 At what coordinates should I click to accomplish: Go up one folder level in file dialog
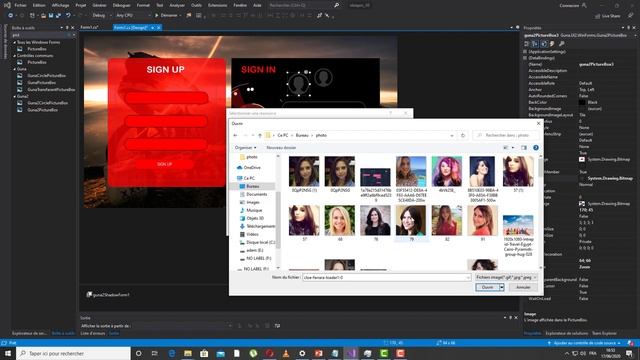click(260, 135)
